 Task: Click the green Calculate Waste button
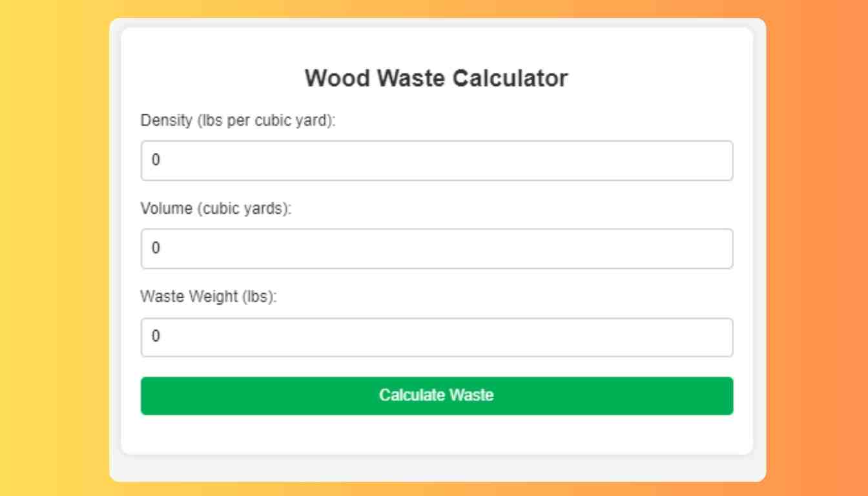436,396
